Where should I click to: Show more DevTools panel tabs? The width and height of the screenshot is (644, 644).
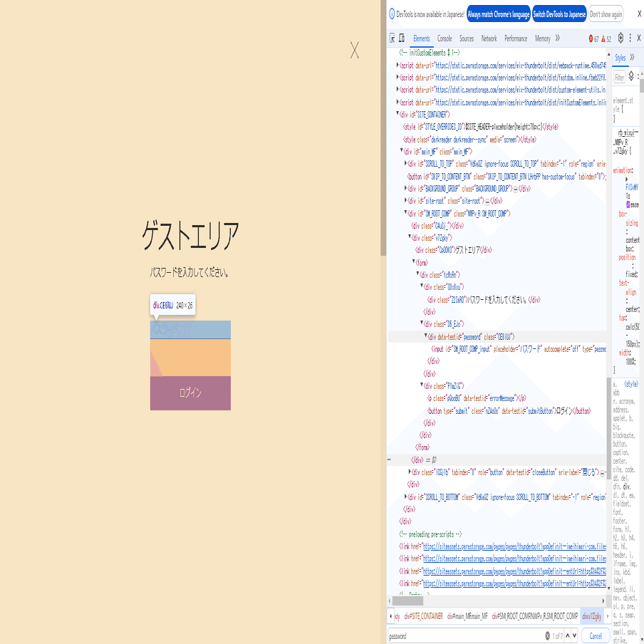557,38
